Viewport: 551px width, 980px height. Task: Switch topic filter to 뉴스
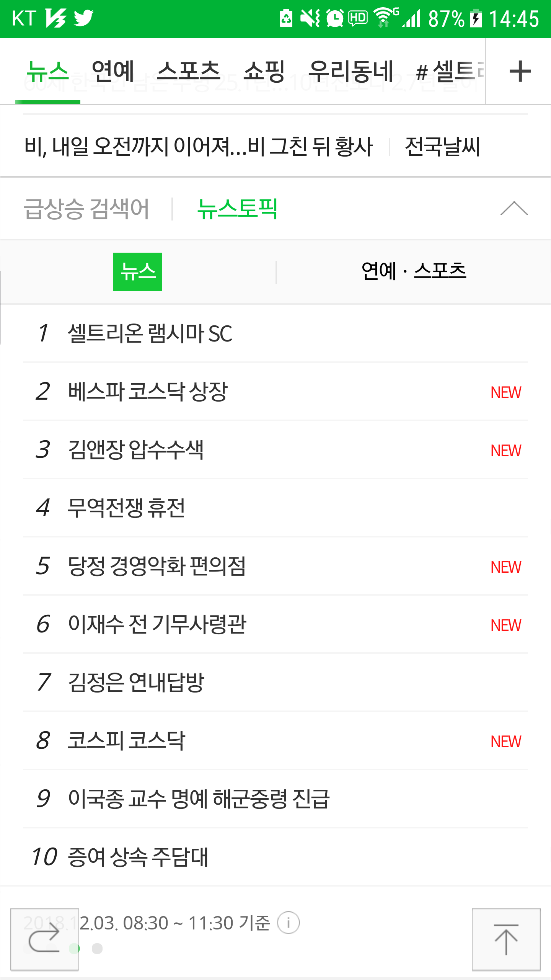click(138, 272)
